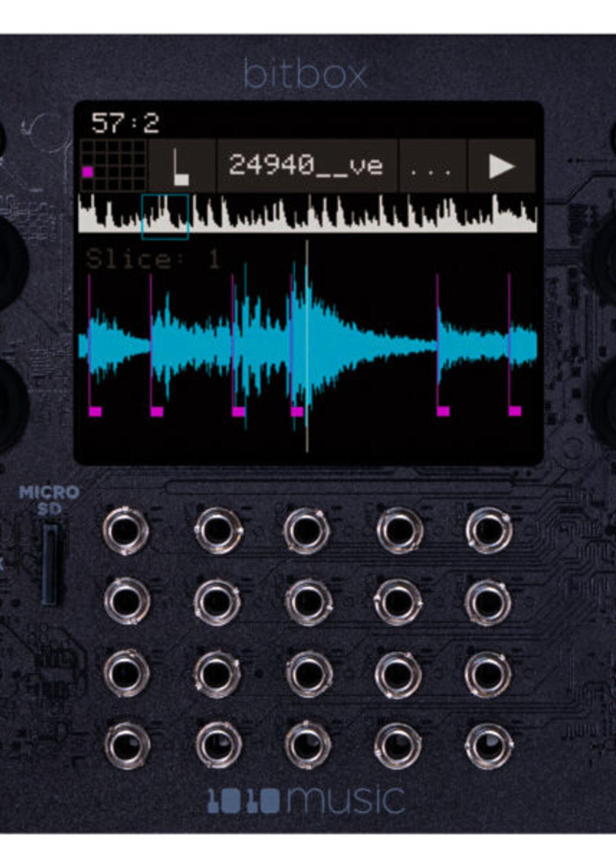Click the top-right jack in the grid
This screenshot has height=863, width=616.
[489, 530]
